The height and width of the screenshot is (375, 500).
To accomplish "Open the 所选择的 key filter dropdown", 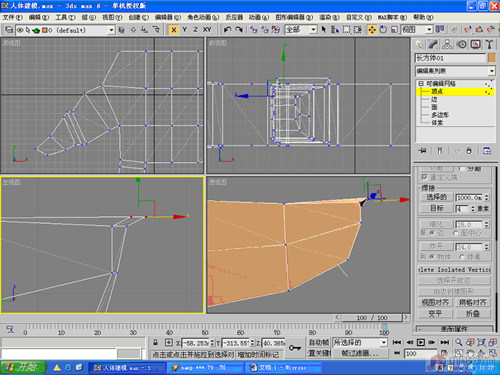I will tap(383, 342).
